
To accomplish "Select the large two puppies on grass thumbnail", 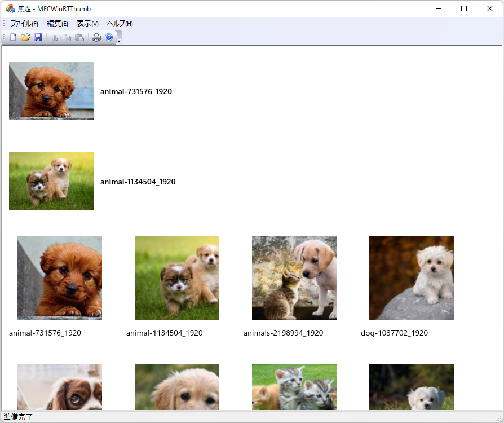I will [177, 278].
